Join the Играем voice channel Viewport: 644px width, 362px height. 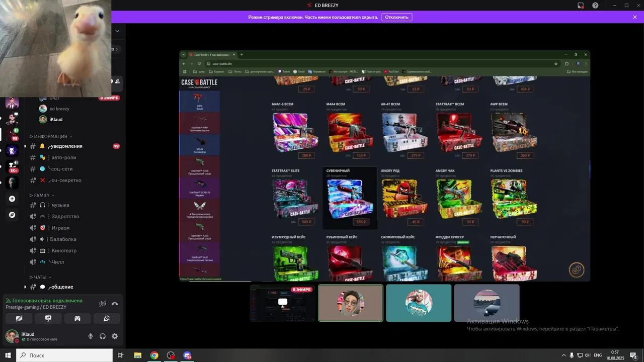click(75, 228)
